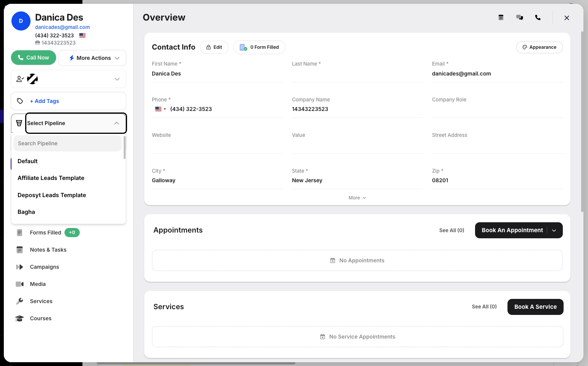Expand the More Actions dropdown
The height and width of the screenshot is (366, 588).
pos(92,58)
